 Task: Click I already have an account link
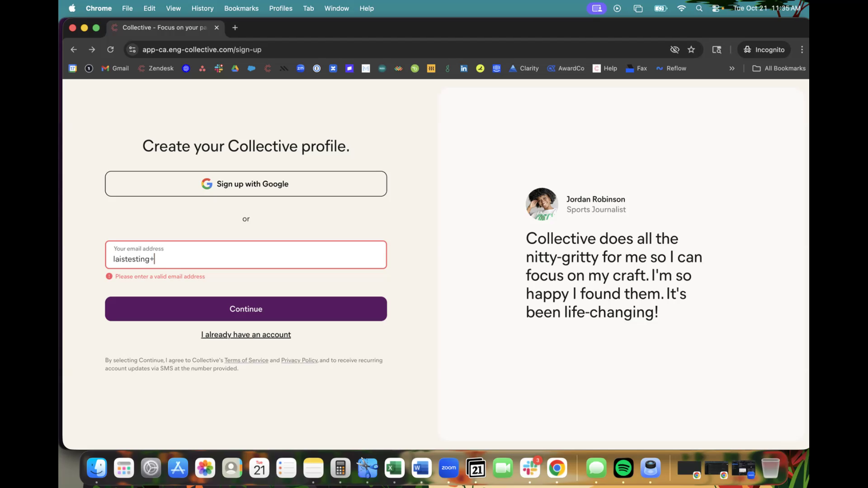(x=246, y=335)
